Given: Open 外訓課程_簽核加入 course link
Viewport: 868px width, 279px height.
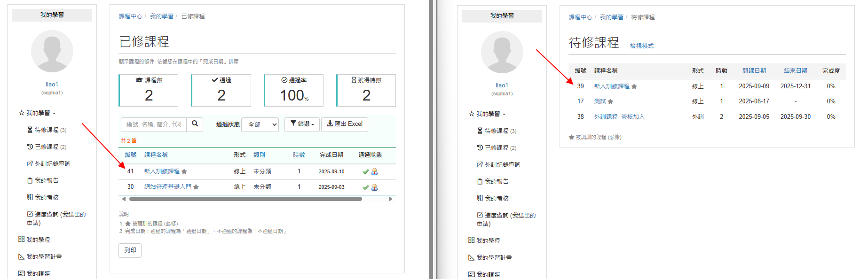Looking at the screenshot, I should point(619,117).
